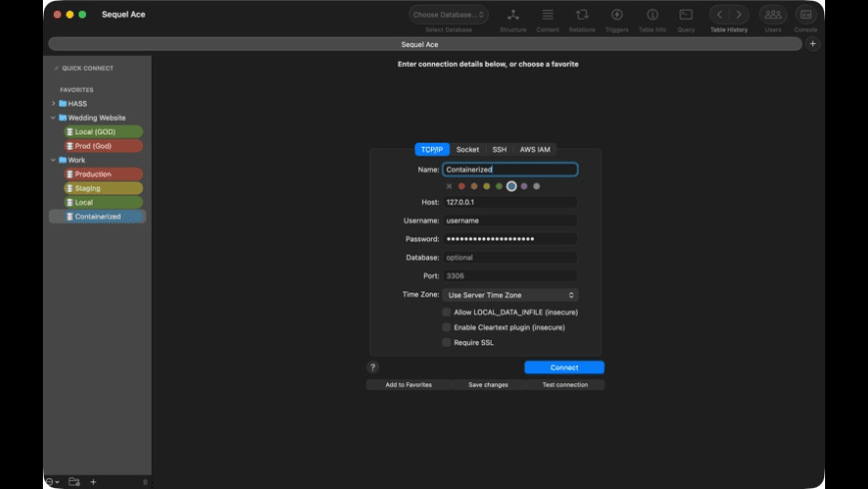Pick the purple favorite color dot
Image resolution: width=868 pixels, height=489 pixels.
point(524,186)
